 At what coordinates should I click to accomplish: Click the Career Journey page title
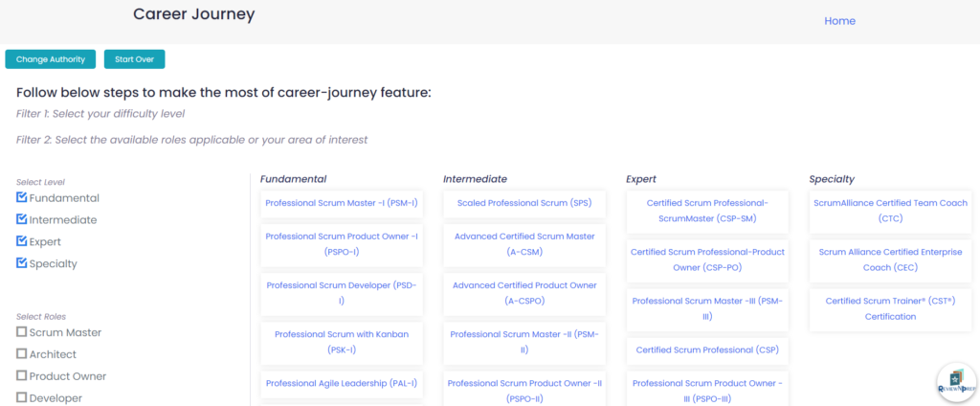(x=194, y=14)
